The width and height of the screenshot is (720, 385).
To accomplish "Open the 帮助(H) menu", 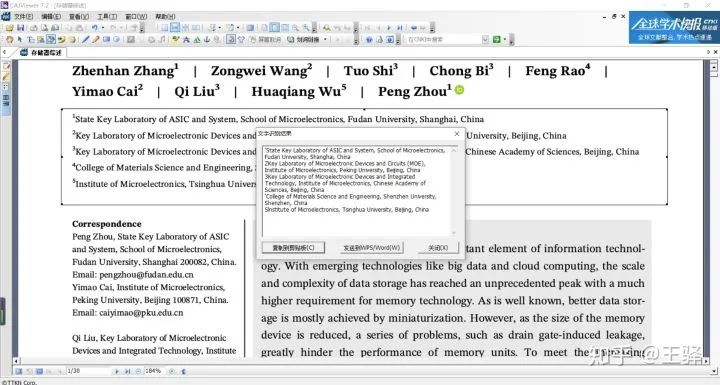I will 165,17.
